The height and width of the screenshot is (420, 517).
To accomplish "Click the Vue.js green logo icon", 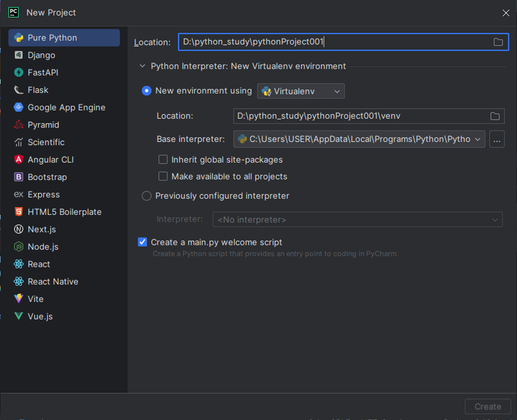I will [19, 316].
